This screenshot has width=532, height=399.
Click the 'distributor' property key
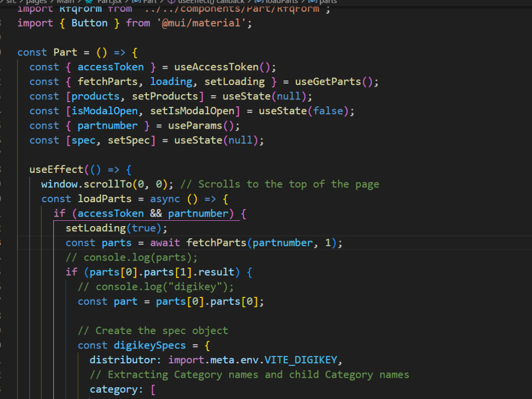tap(123, 360)
